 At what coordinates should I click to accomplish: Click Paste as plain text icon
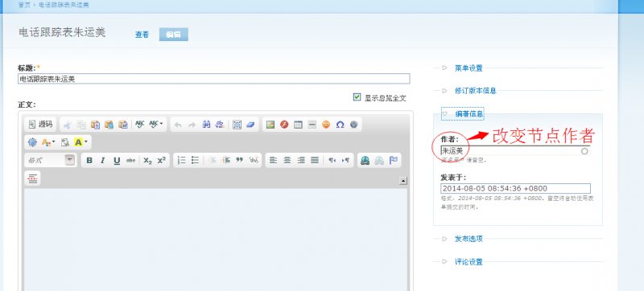click(109, 124)
